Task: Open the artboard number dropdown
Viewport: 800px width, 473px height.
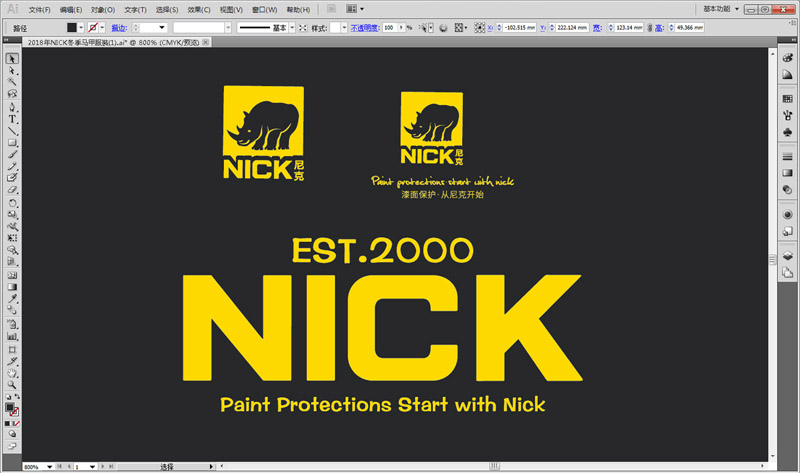Action: [x=92, y=466]
